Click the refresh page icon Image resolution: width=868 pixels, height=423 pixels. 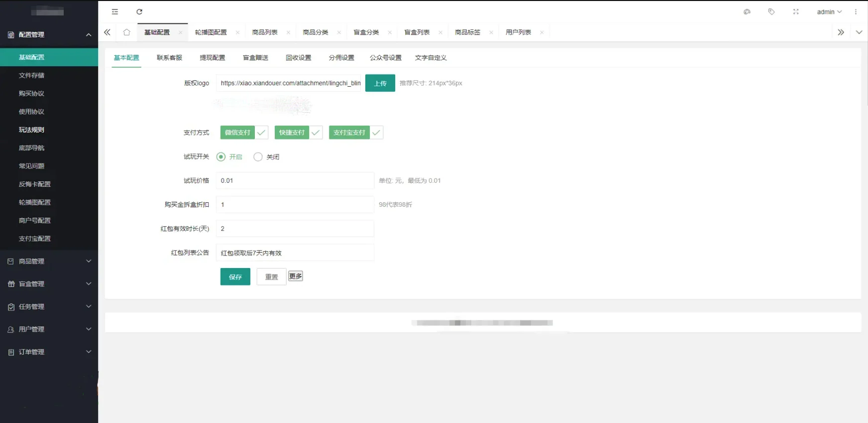(x=139, y=12)
